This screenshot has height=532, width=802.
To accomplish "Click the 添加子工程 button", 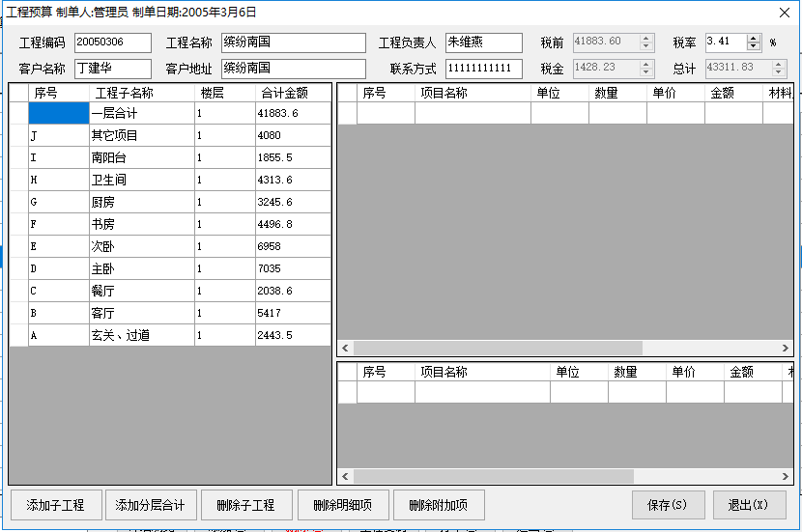I will (x=56, y=505).
